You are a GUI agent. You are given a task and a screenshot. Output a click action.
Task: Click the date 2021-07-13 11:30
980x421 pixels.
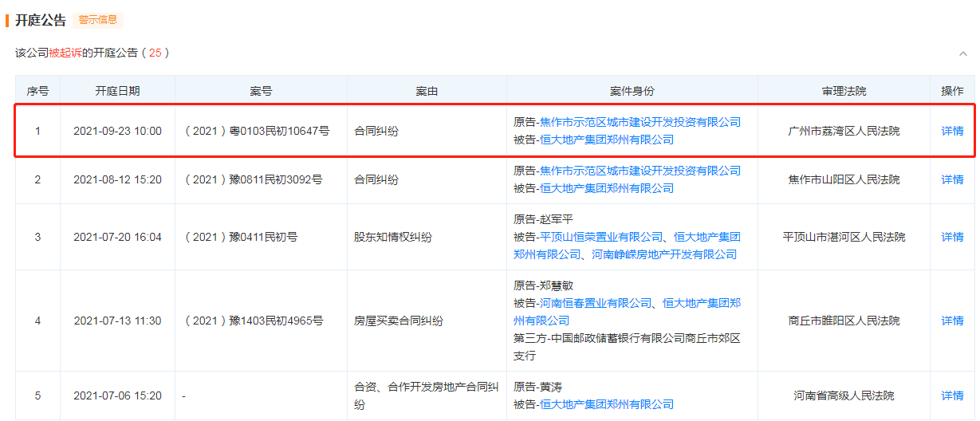[117, 321]
